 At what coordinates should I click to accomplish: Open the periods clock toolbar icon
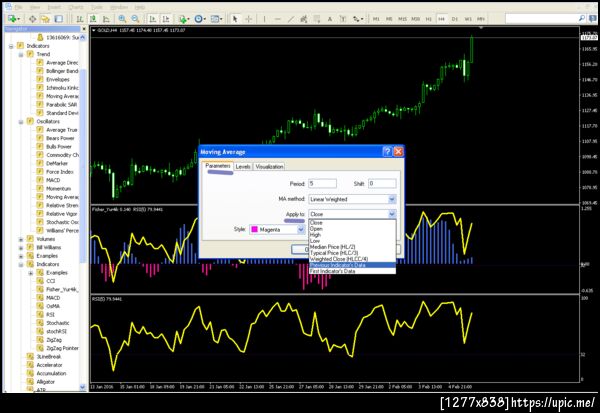click(x=199, y=19)
